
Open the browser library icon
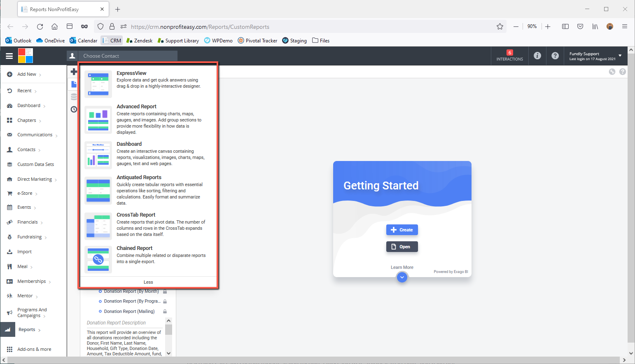point(595,26)
